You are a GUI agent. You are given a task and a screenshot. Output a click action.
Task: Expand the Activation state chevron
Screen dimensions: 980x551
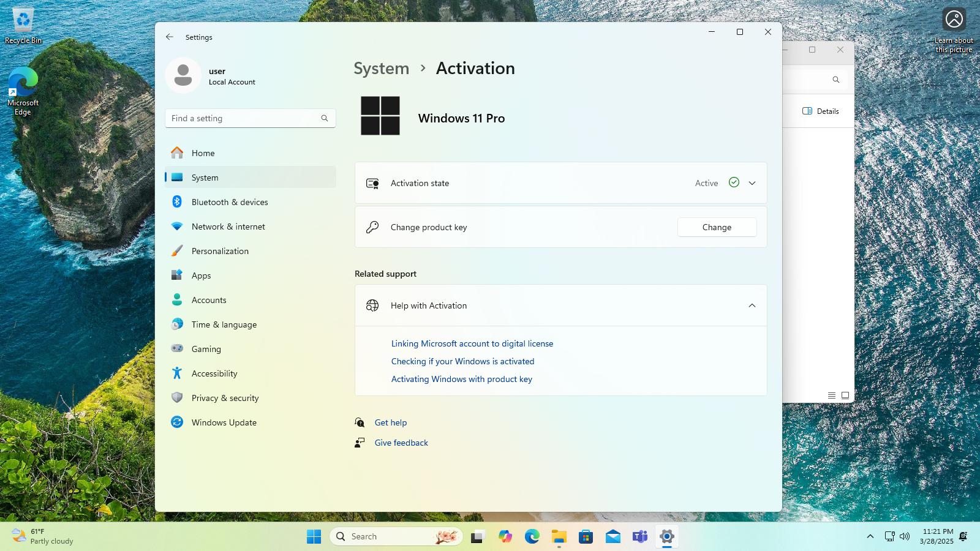click(752, 183)
